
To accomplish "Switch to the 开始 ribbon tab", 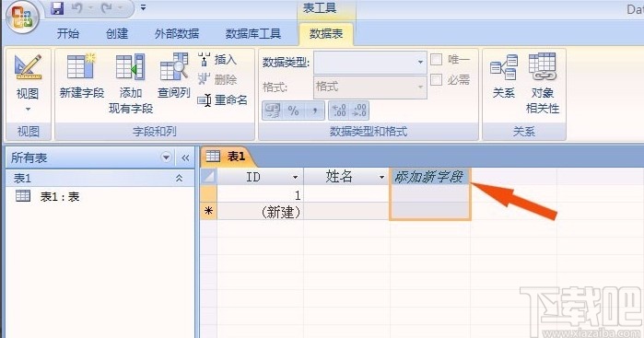I will click(x=68, y=34).
